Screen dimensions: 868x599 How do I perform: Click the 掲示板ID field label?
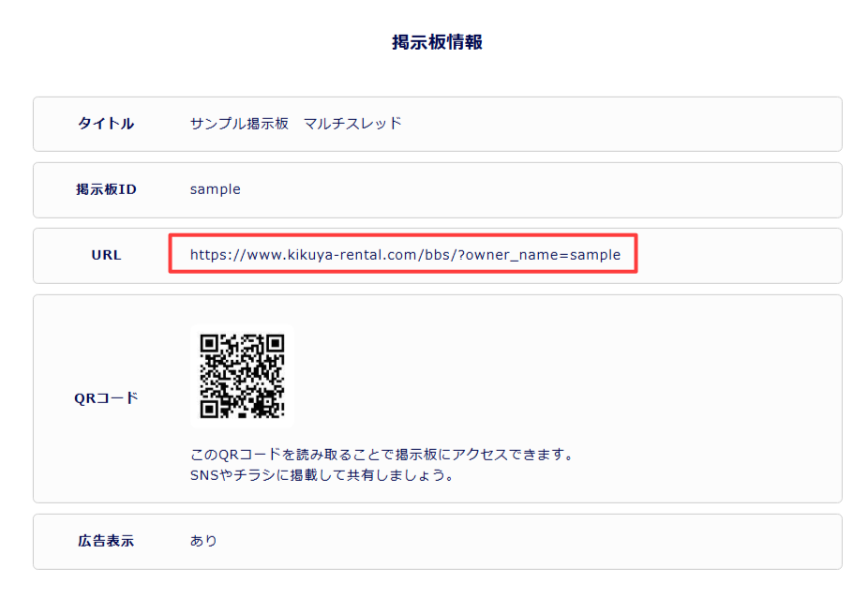point(106,189)
